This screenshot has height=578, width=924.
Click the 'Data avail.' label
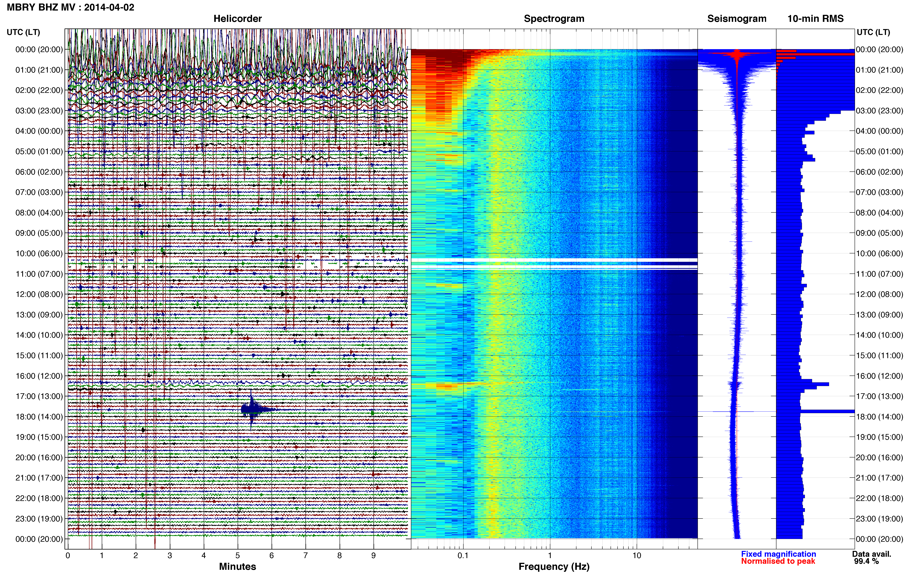click(872, 554)
